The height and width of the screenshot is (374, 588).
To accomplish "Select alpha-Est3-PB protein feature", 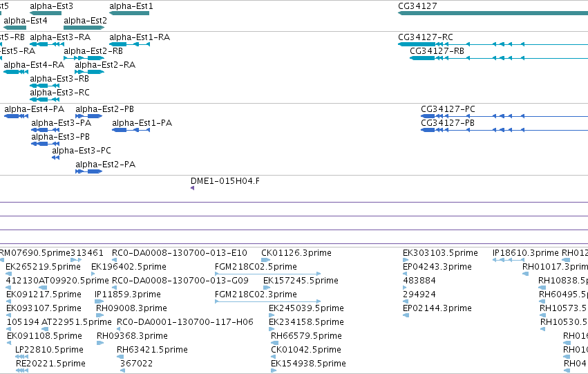I will click(x=46, y=144).
